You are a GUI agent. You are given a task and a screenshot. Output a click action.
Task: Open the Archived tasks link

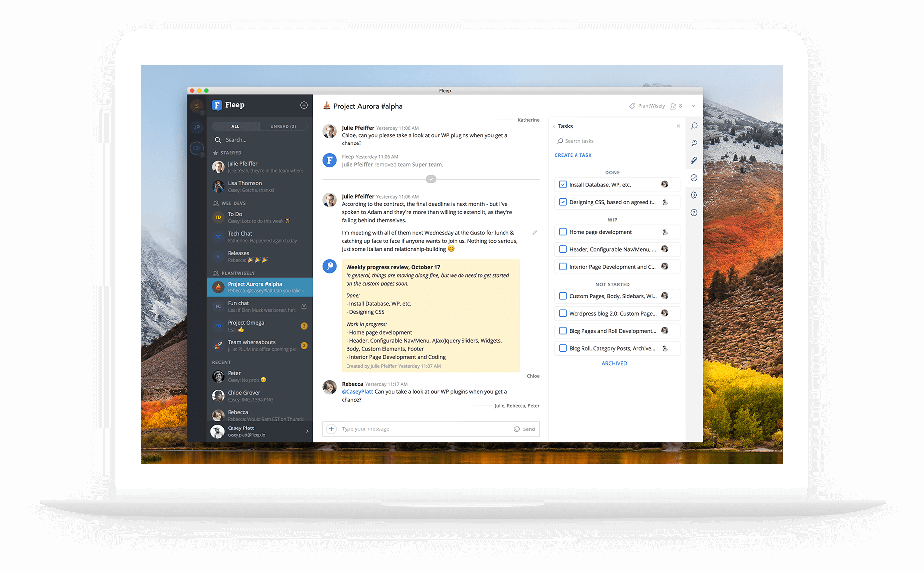pos(614,363)
